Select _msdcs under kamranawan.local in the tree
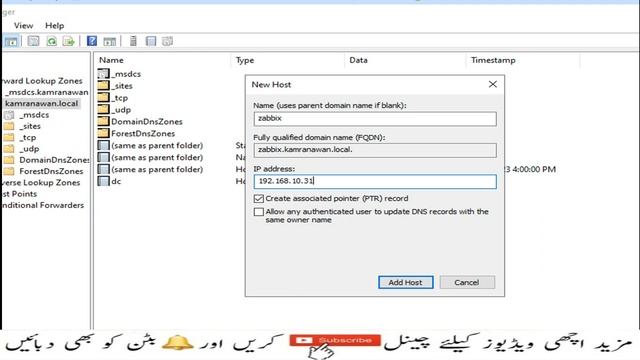Viewport: 640px width, 360px height. 34,115
